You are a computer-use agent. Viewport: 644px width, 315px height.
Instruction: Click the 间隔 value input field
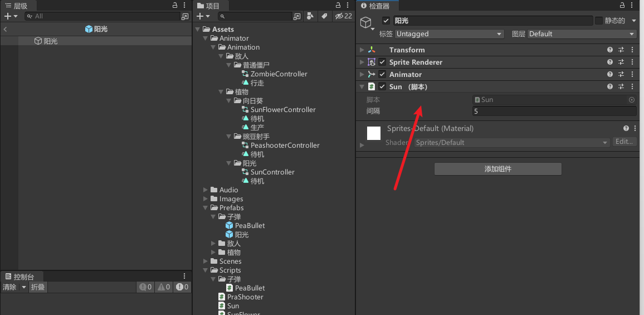(x=554, y=112)
